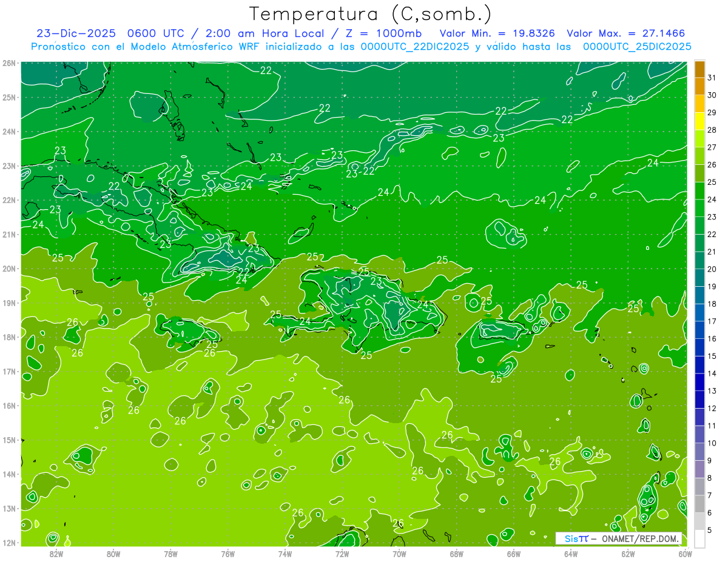Click the 'Temperatura (C,somb.)' chart title
Image resolution: width=728 pixels, height=562 pixels.
pos(371,14)
